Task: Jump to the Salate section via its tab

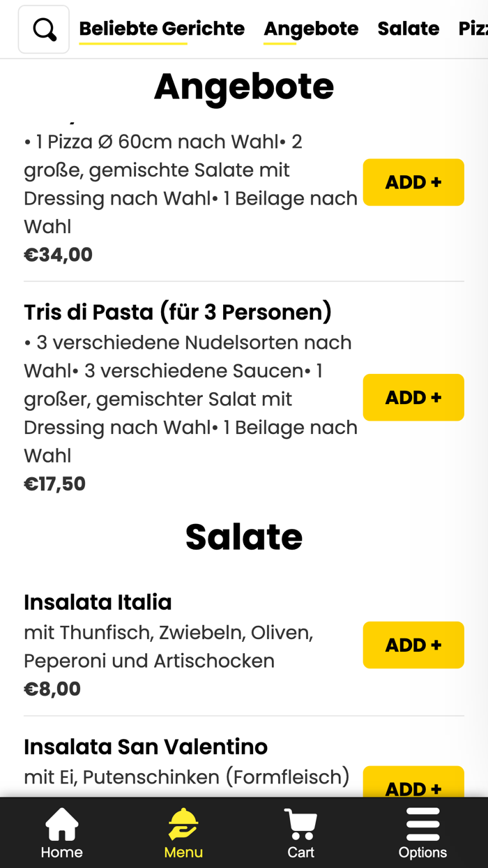Action: [x=409, y=29]
